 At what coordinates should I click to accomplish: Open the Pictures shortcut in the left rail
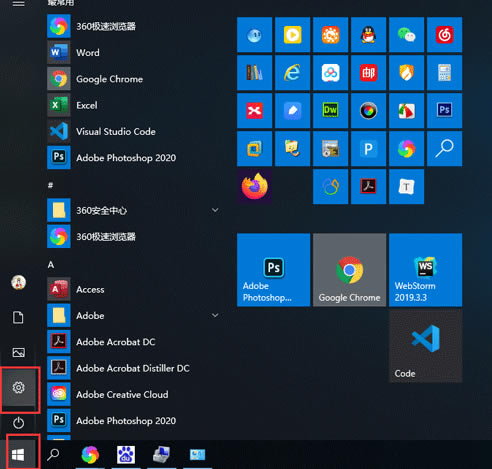18,352
